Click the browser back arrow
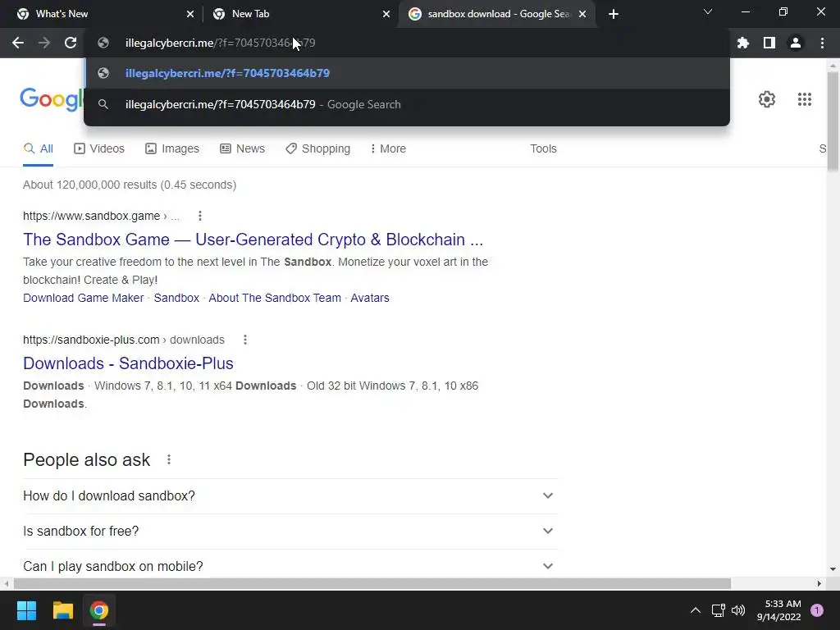 18,43
